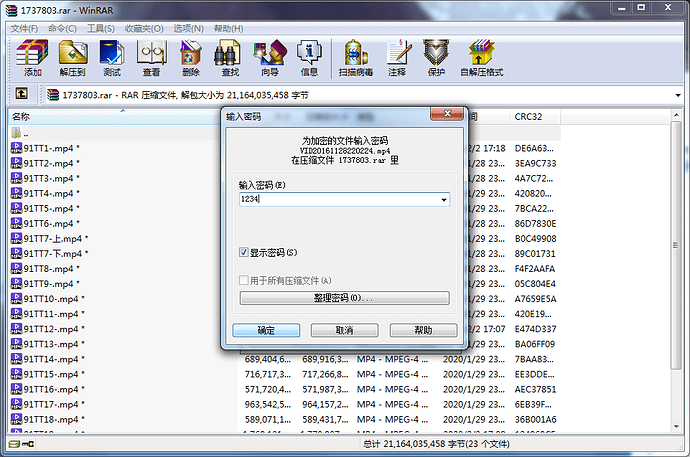Screen dimensions: 690x457
Task: Click the Delete (删除) toolbar icon
Action: pos(191,58)
